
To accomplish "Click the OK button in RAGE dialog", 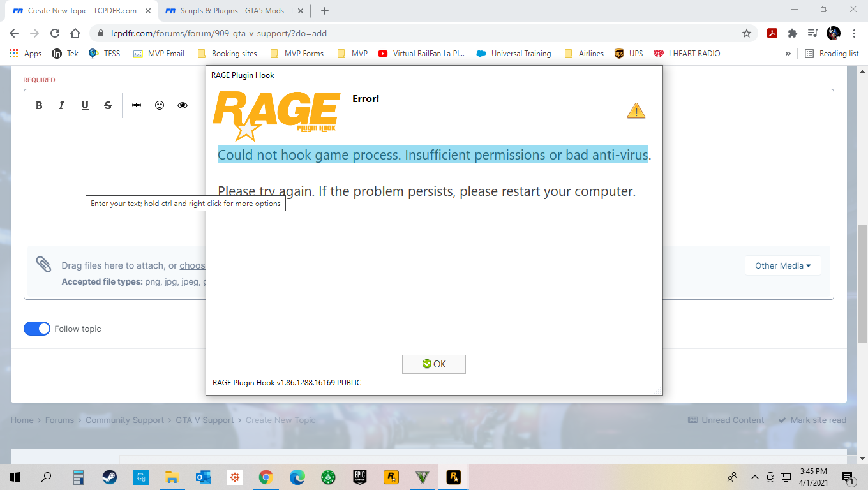I will click(x=434, y=364).
